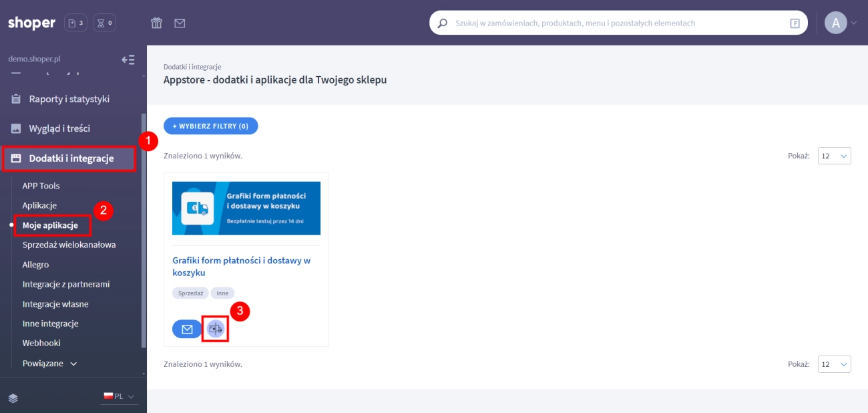Image resolution: width=868 pixels, height=413 pixels.
Task: Open the envelope messages icon in the header
Action: pyautogui.click(x=180, y=23)
